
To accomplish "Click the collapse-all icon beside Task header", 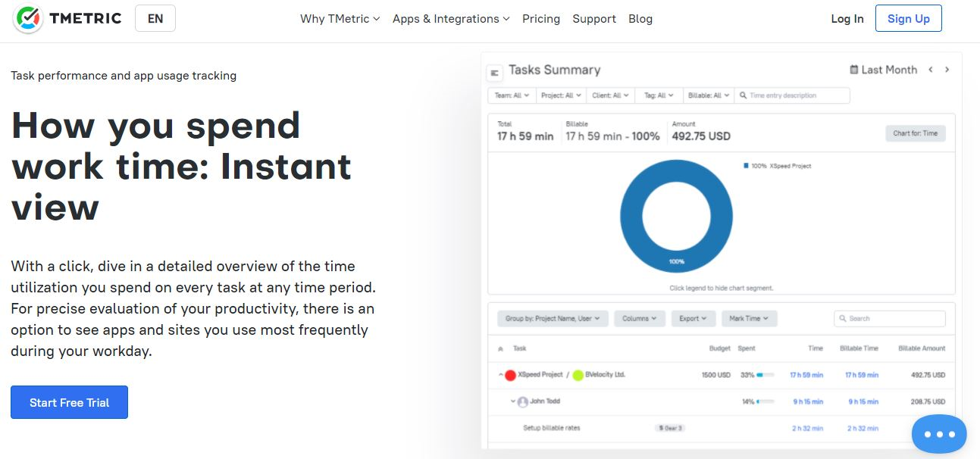I will 500,349.
